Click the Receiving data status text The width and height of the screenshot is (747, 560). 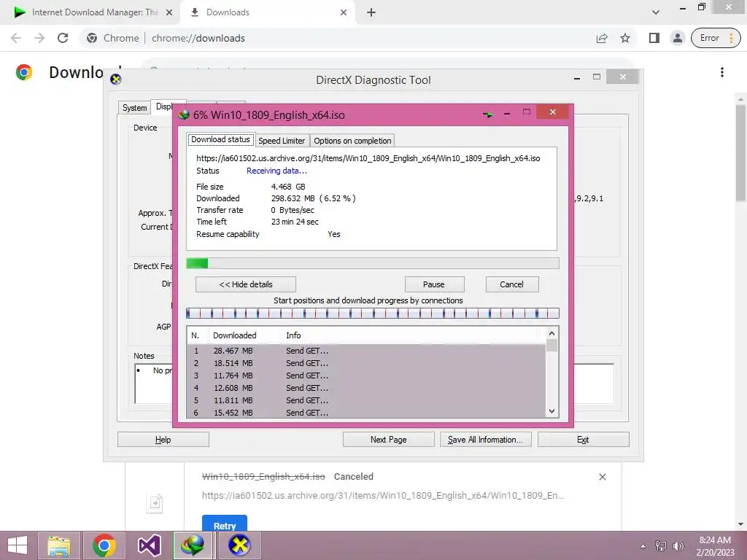pos(276,171)
